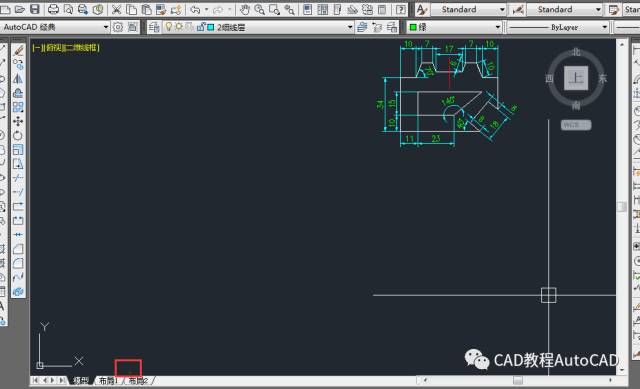The image size is (640, 389).
Task: Activate the Pan hand tool
Action: pos(244,9)
